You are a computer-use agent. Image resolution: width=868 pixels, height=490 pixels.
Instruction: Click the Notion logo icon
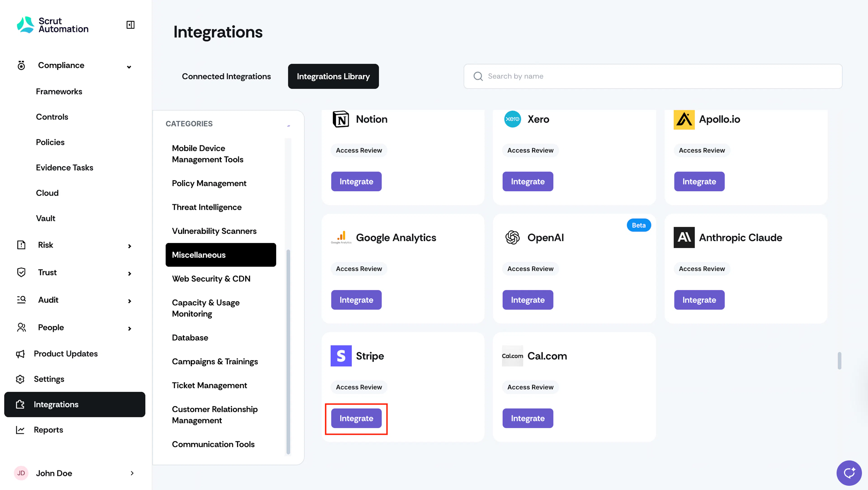pyautogui.click(x=341, y=119)
